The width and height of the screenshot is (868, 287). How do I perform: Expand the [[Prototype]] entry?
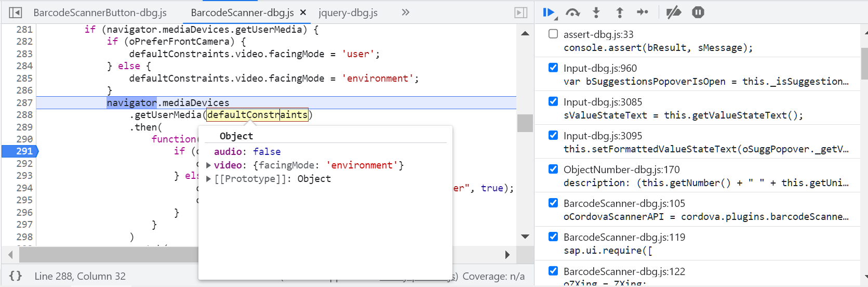pyautogui.click(x=208, y=179)
